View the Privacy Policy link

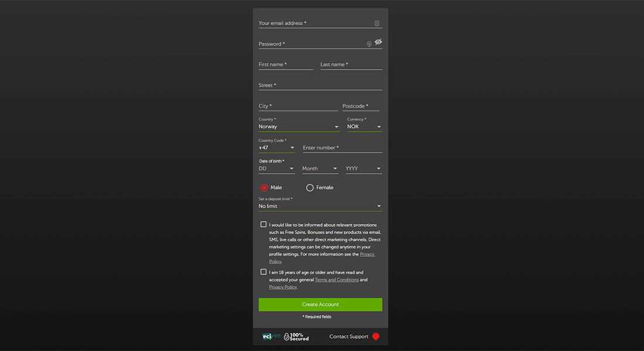(x=283, y=287)
